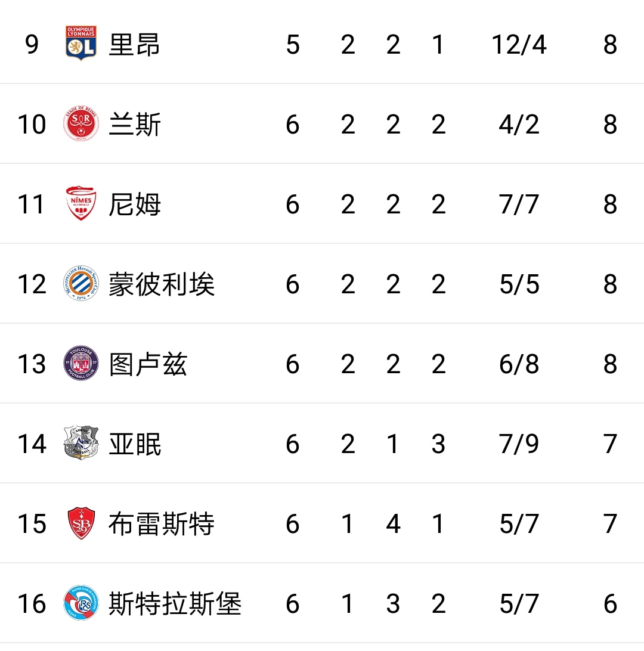
Task: Click the Stade de Reims club crest
Action: coord(81,124)
